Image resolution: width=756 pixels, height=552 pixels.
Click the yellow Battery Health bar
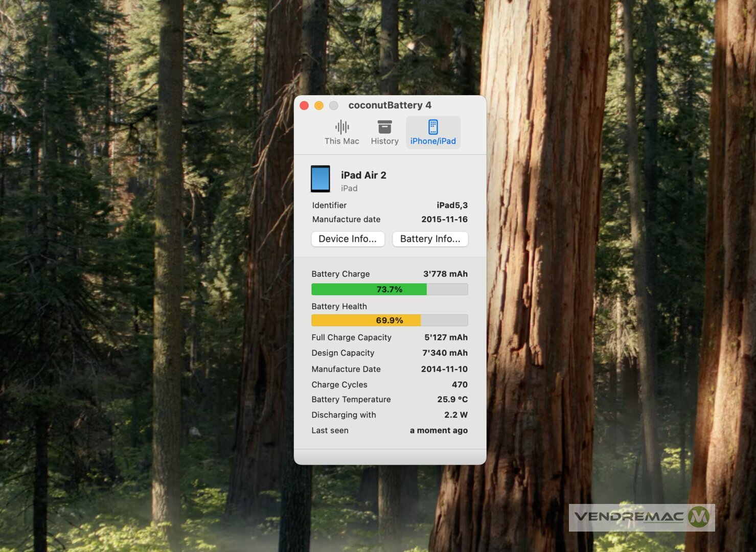(366, 320)
